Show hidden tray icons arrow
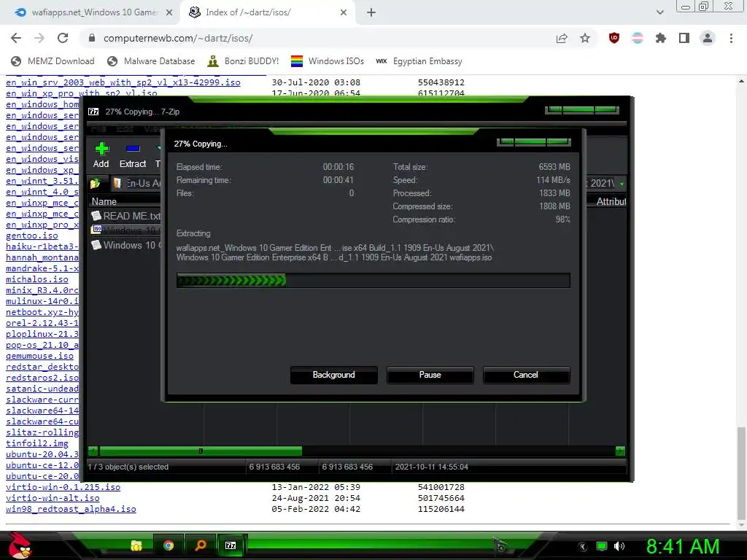 tap(583, 547)
